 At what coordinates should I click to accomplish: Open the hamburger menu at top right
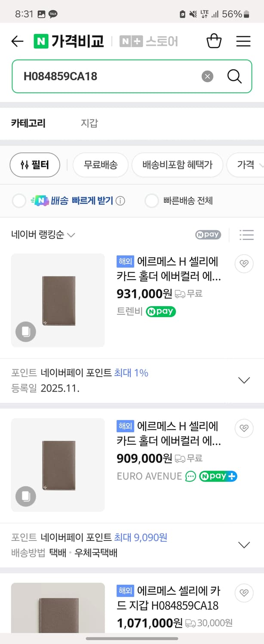(243, 41)
